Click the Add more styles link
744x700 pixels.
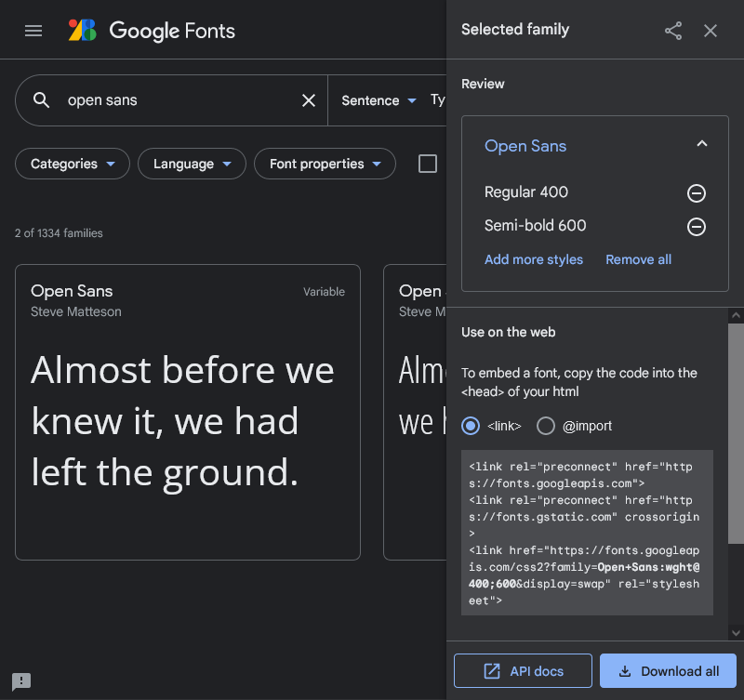click(534, 259)
